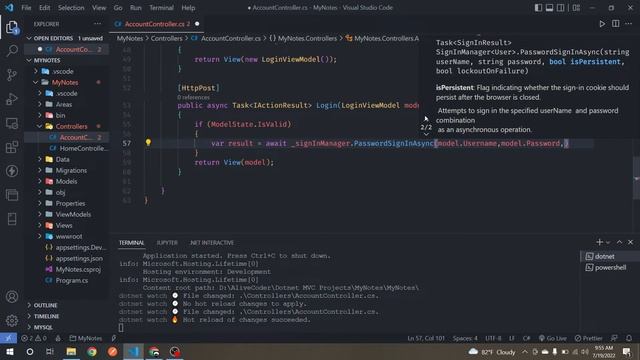Click Ln 57, Col 101 cursor position
This screenshot has width=640, height=360.
pyautogui.click(x=426, y=338)
